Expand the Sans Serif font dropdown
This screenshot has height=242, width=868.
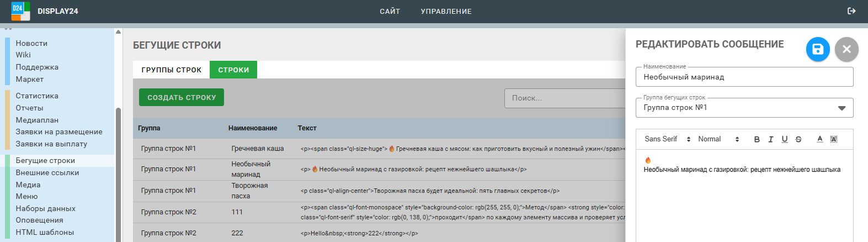click(667, 139)
